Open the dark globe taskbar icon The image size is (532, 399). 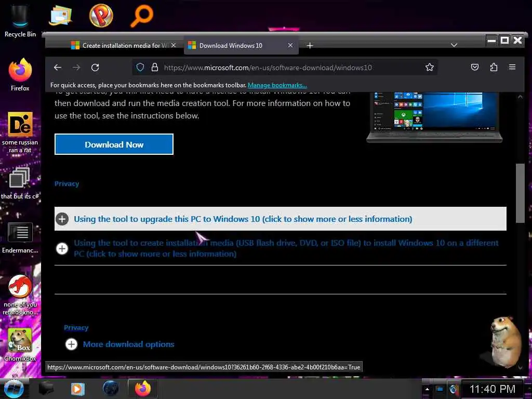[111, 389]
